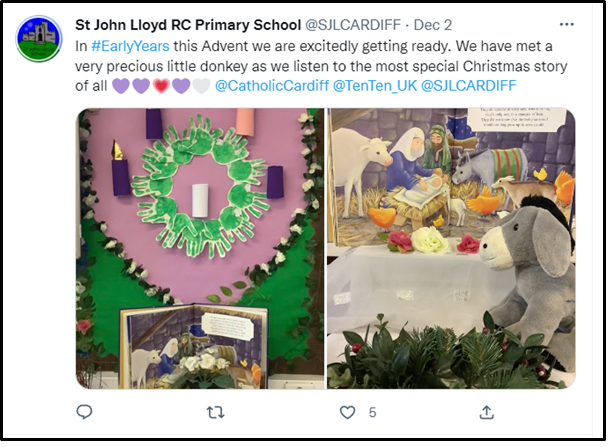This screenshot has height=447, width=611.
Task: Like the tweet with the heart icon
Action: [347, 412]
